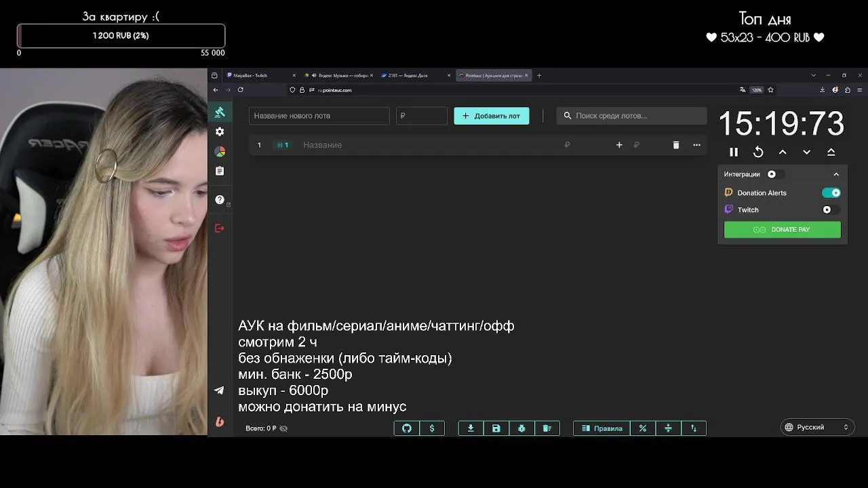Open the browser extensions puzzle icon
868x488 pixels.
point(848,89)
